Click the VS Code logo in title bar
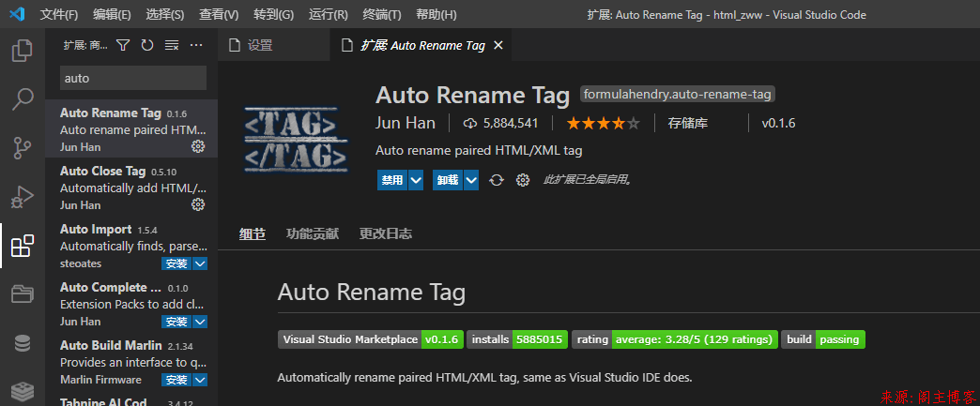Viewport: 980px width, 406px height. point(17,14)
